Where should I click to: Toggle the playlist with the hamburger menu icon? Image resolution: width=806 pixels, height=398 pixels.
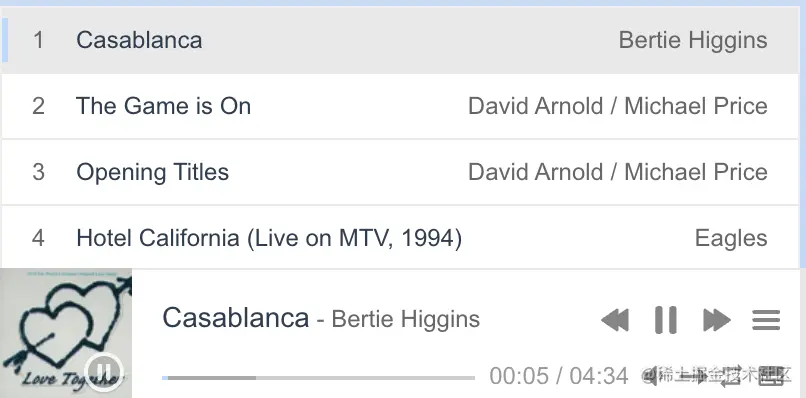coord(766,320)
